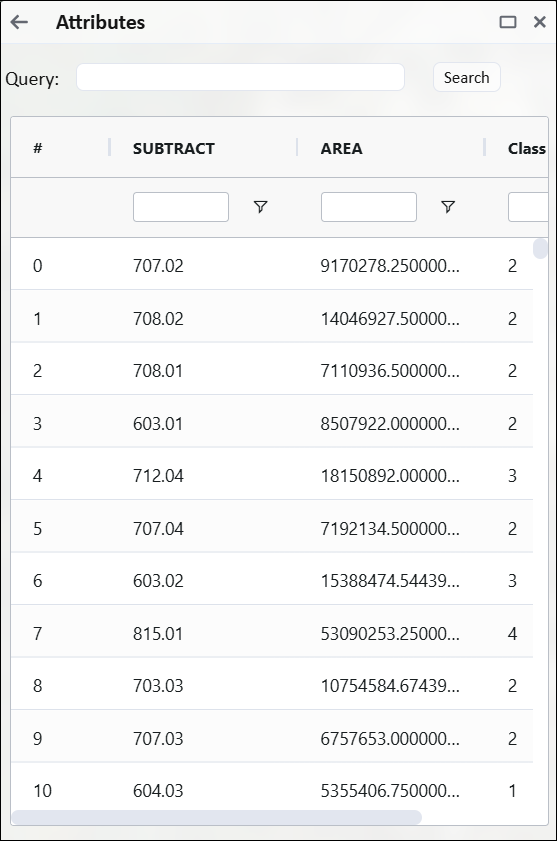Open the SUBTRACT column filter icon
The width and height of the screenshot is (557, 841).
point(260,207)
